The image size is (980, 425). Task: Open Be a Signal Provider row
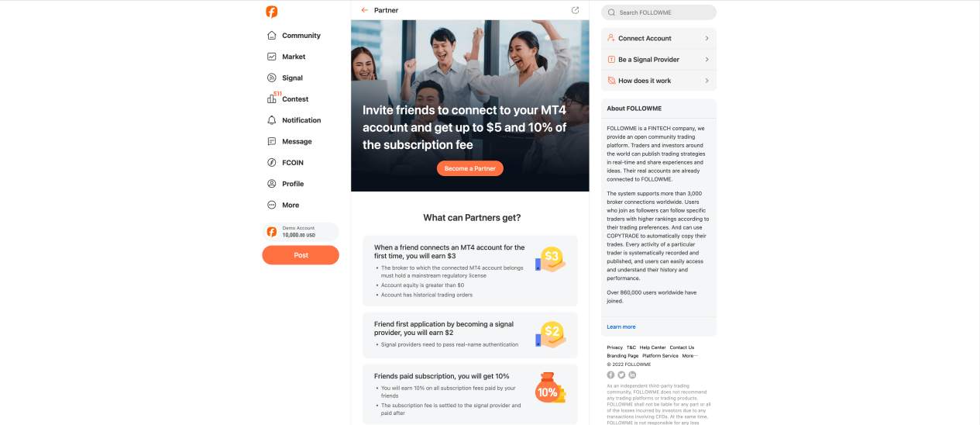coord(658,60)
